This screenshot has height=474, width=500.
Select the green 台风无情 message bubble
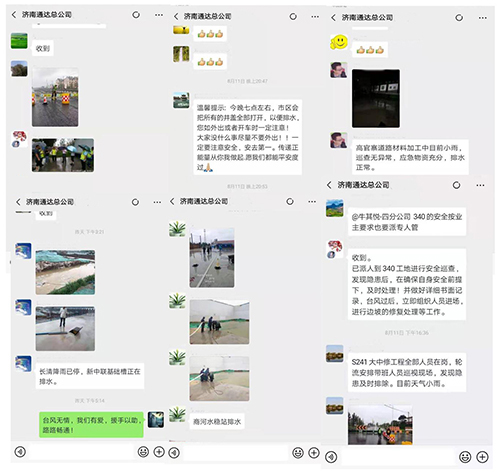point(91,424)
